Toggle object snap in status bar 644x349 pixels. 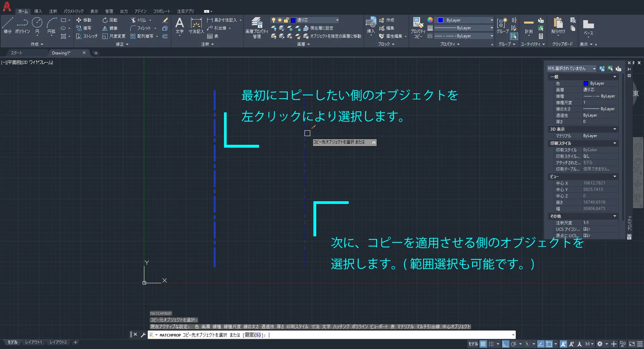pyautogui.click(x=549, y=344)
